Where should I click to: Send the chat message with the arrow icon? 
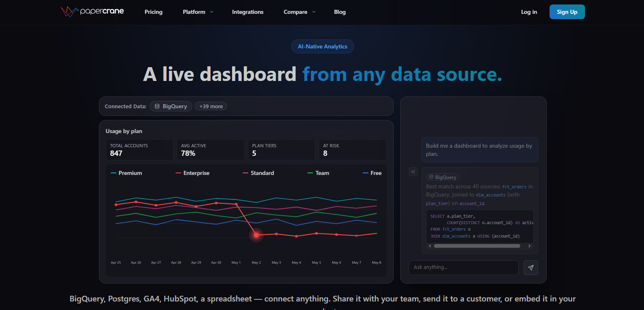pyautogui.click(x=530, y=268)
